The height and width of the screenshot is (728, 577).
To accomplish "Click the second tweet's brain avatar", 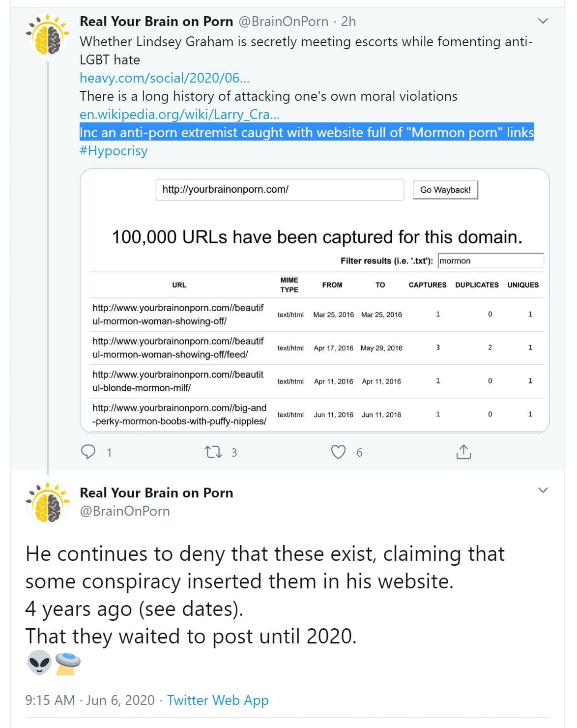I will 48,502.
